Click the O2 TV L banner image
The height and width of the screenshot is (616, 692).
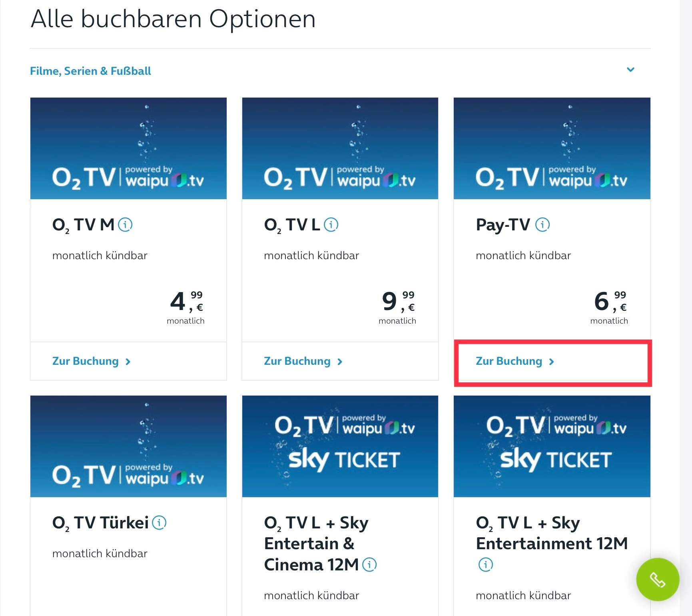click(340, 148)
